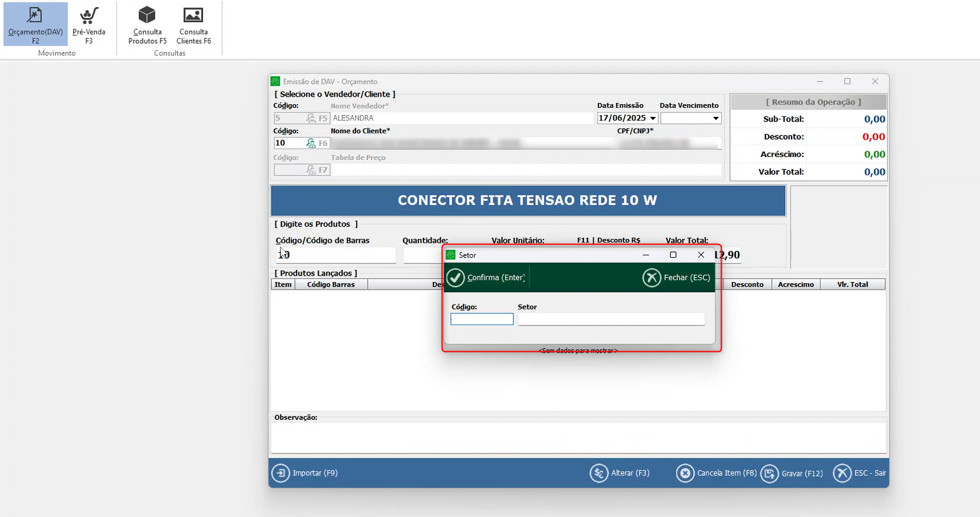This screenshot has width=980, height=517.
Task: Click Confirma (Enter) in Setor dialog
Action: click(x=486, y=278)
